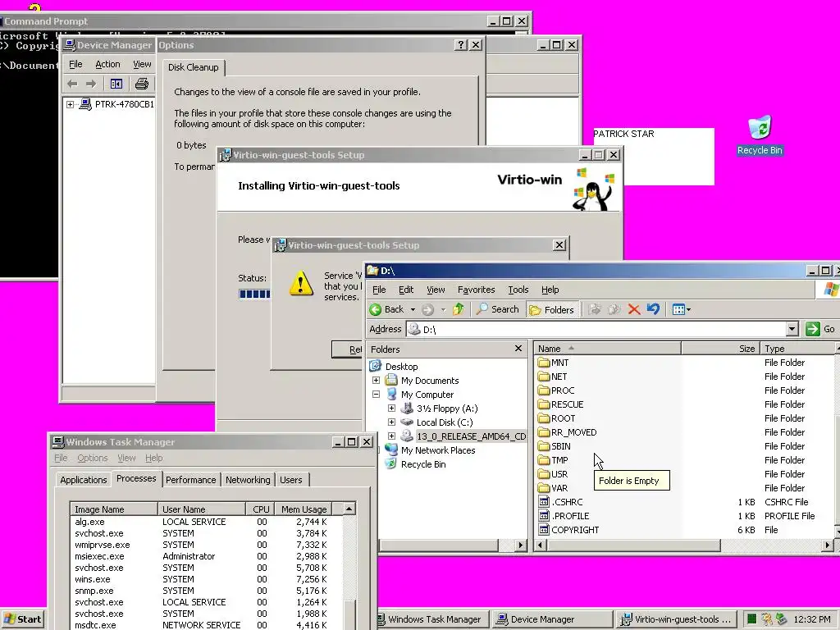
Task: Select the Disk Cleanup tab
Action: pyautogui.click(x=194, y=67)
